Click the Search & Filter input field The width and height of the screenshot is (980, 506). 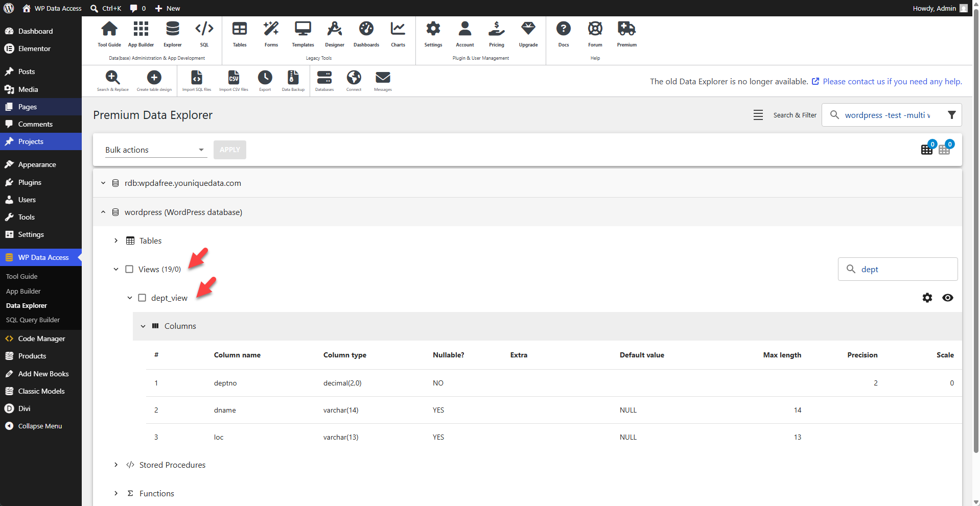(892, 115)
